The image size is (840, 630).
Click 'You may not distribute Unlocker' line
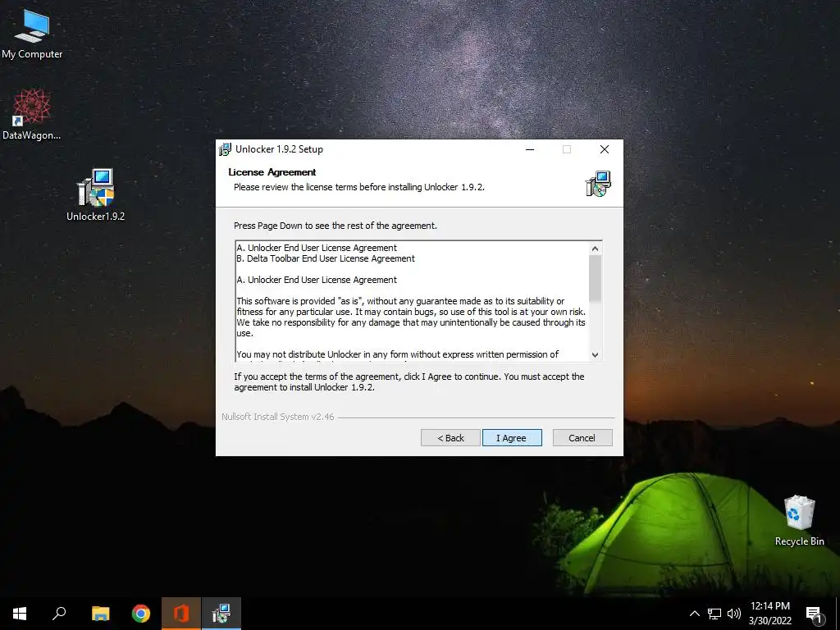pos(398,354)
